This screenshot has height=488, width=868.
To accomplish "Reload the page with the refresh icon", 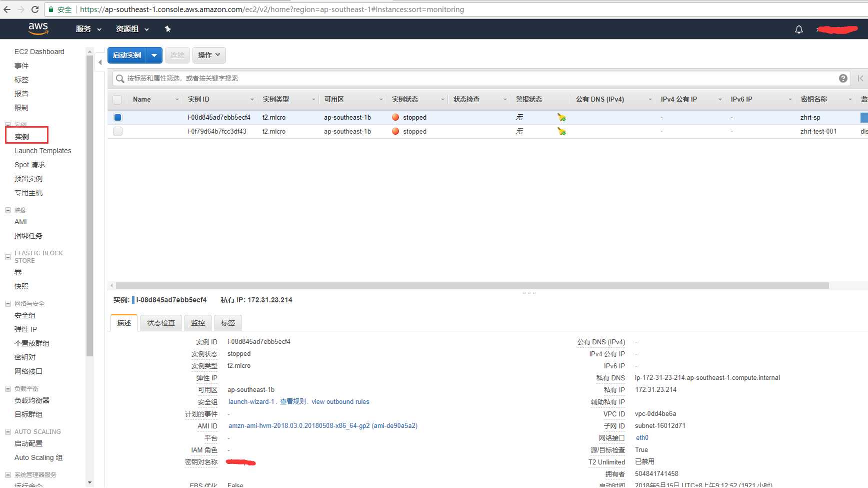I will click(x=35, y=10).
